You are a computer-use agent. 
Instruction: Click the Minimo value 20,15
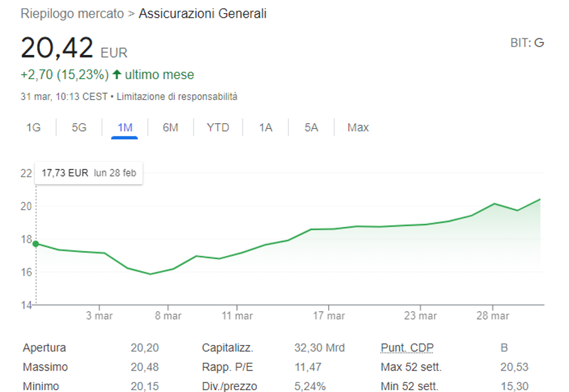tap(144, 386)
